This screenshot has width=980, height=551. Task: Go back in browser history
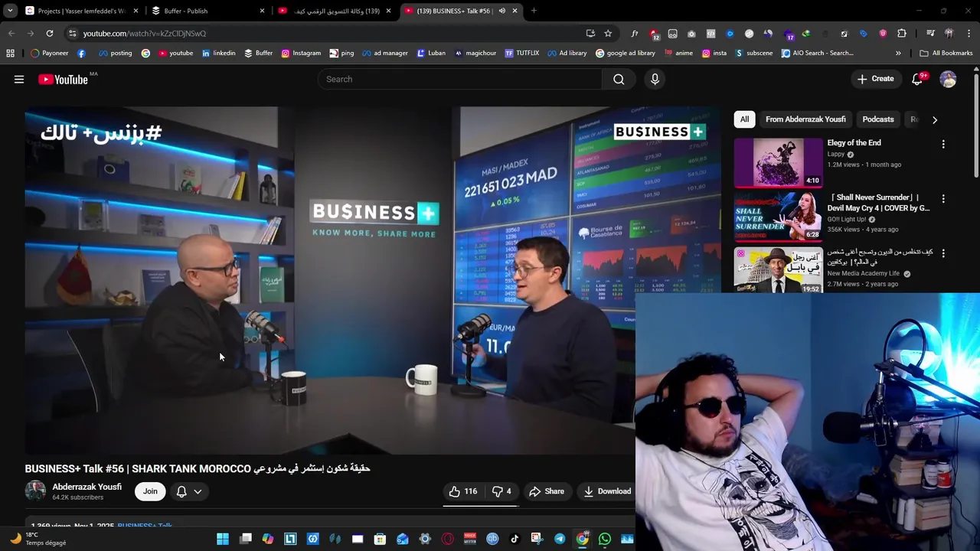pyautogui.click(x=11, y=33)
